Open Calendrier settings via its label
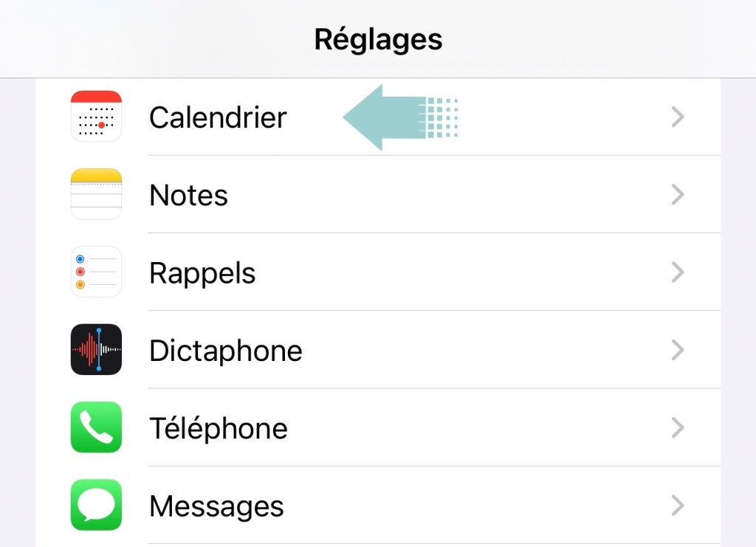The image size is (756, 547). click(x=218, y=117)
